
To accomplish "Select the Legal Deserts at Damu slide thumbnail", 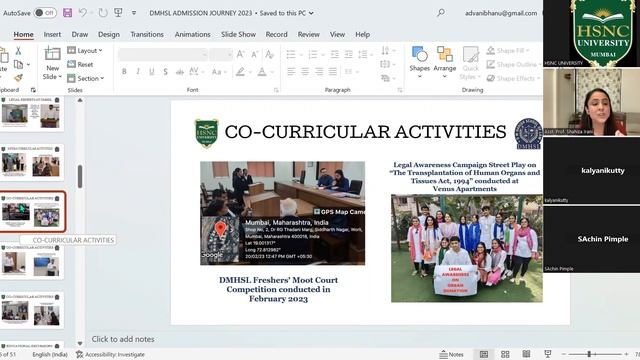I will [32, 113].
